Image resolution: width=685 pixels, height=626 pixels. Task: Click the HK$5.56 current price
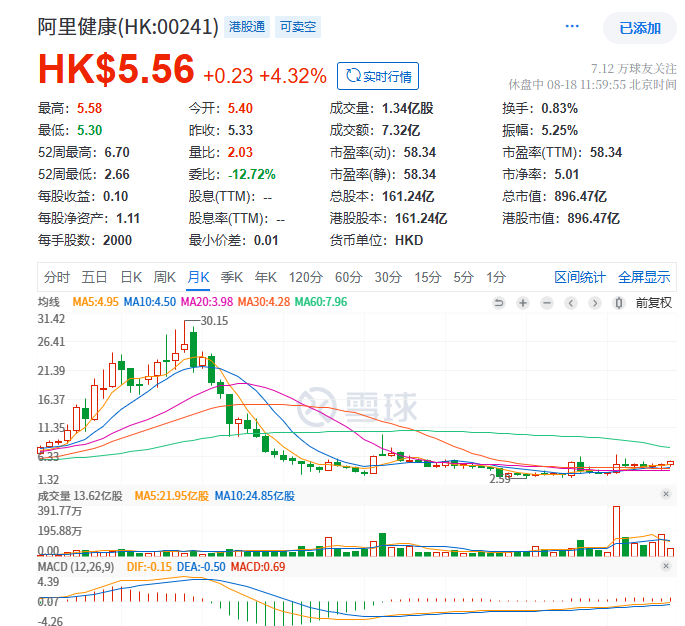(x=116, y=69)
